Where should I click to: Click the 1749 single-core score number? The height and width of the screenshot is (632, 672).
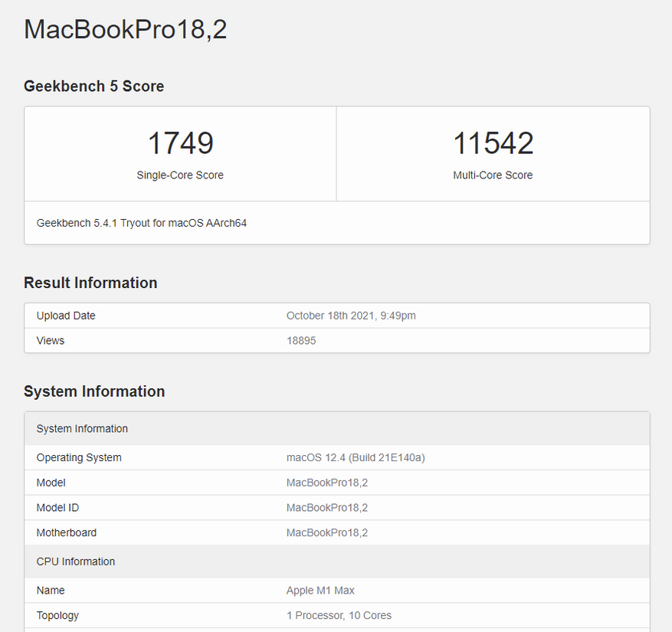point(180,143)
